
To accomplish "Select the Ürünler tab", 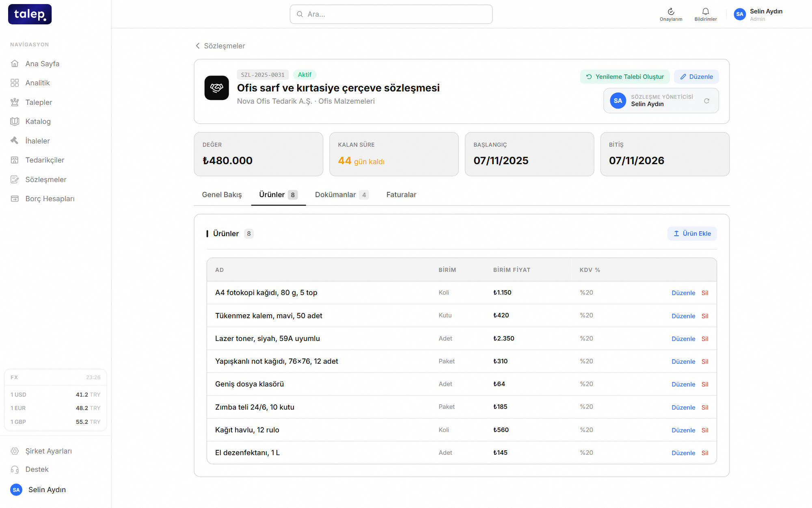I will 279,195.
